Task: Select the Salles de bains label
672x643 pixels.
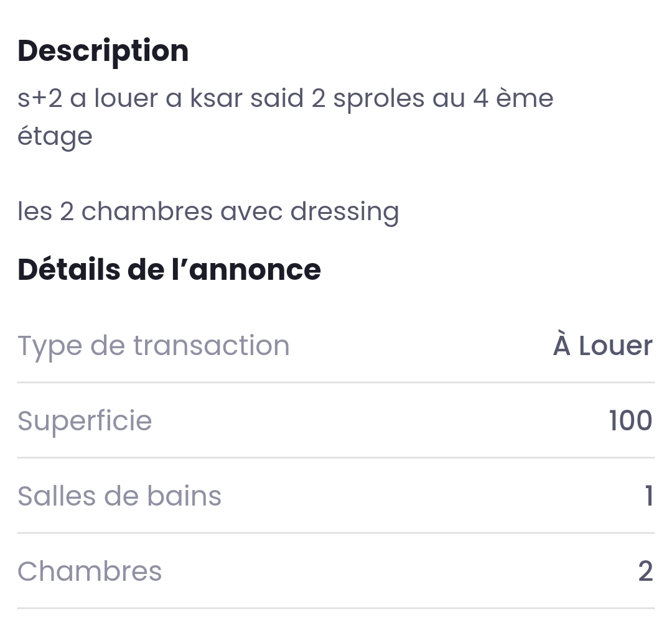Action: coord(119,496)
